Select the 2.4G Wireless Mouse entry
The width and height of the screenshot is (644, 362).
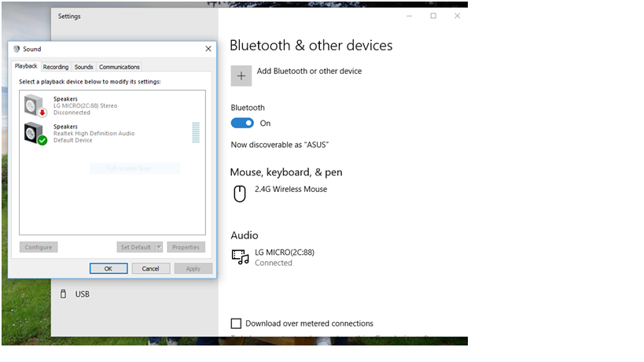291,190
